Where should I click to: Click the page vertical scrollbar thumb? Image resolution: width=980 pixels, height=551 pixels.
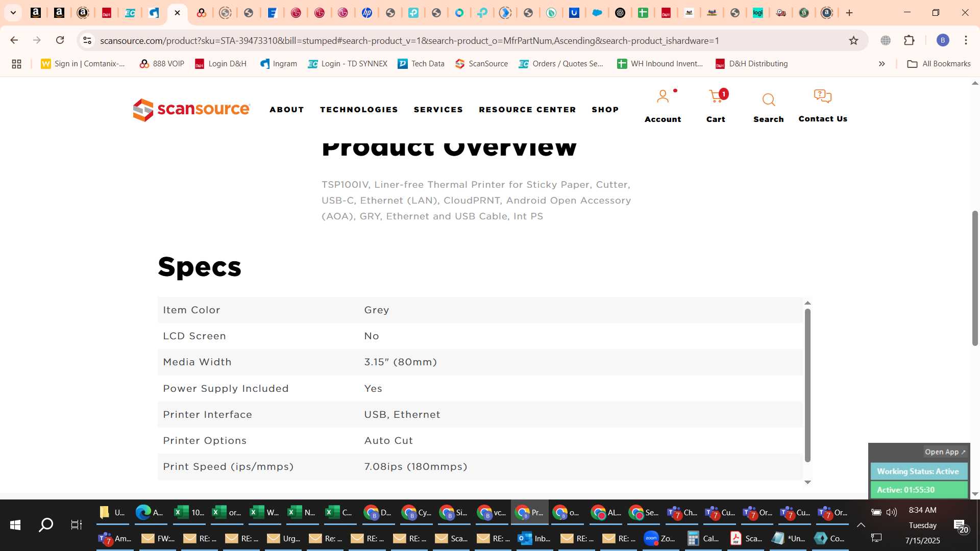click(x=975, y=278)
